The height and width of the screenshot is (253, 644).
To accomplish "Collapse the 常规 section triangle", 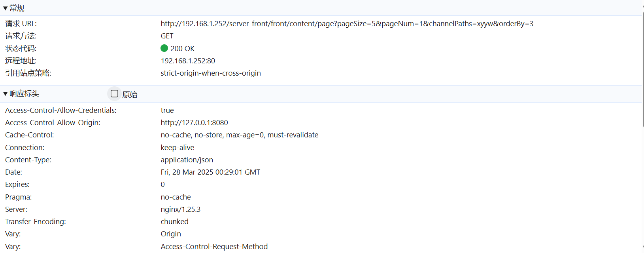I will (5, 8).
